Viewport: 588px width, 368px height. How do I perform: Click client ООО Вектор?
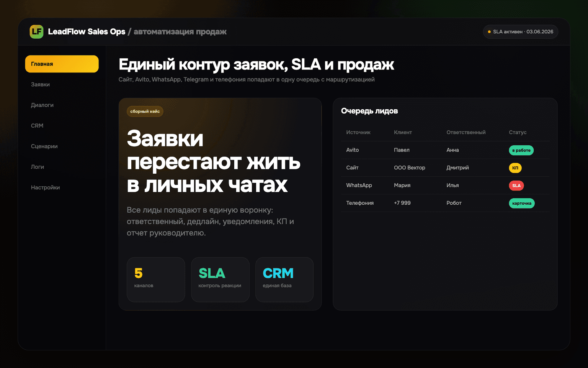pyautogui.click(x=410, y=168)
